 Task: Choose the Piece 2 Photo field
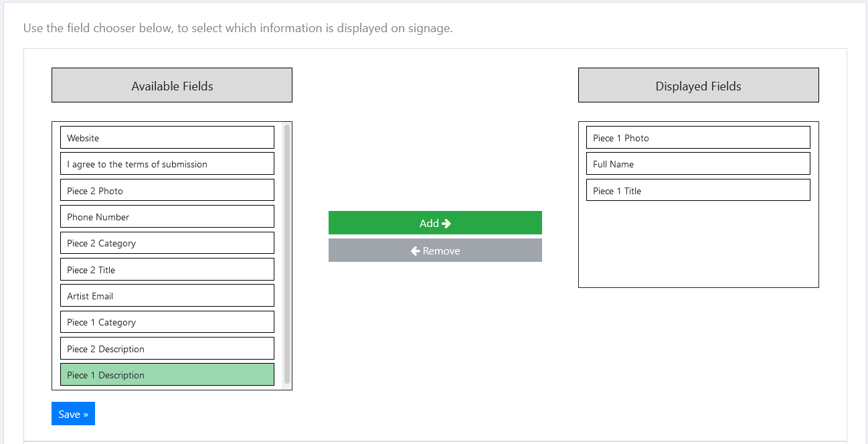tap(167, 190)
